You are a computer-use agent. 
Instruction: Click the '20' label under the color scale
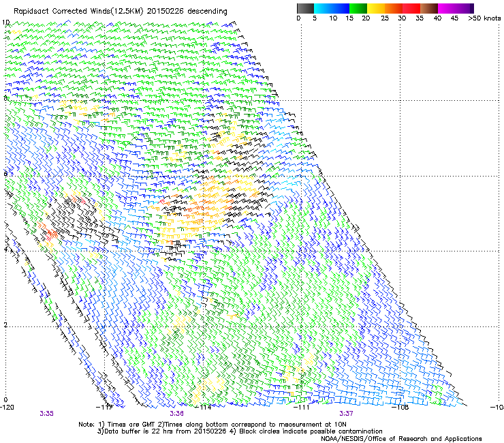pos(366,18)
